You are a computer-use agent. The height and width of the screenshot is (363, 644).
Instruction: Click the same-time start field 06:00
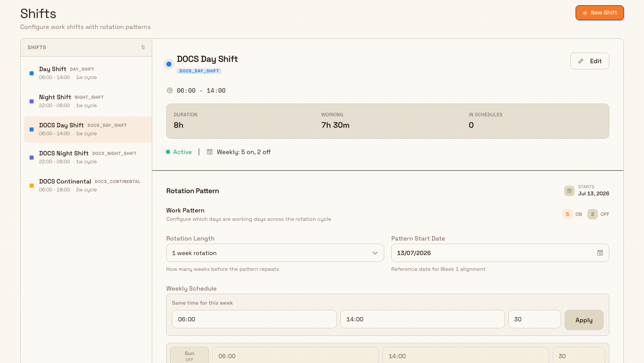point(254,319)
